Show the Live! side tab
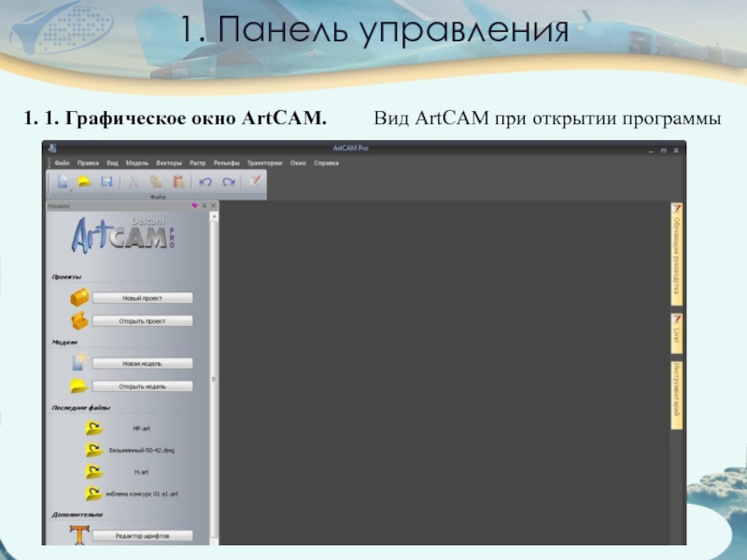The height and width of the screenshot is (560, 747). pos(677,333)
